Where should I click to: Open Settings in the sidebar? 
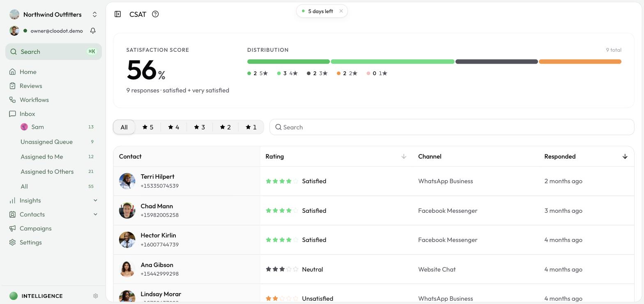pyautogui.click(x=30, y=242)
